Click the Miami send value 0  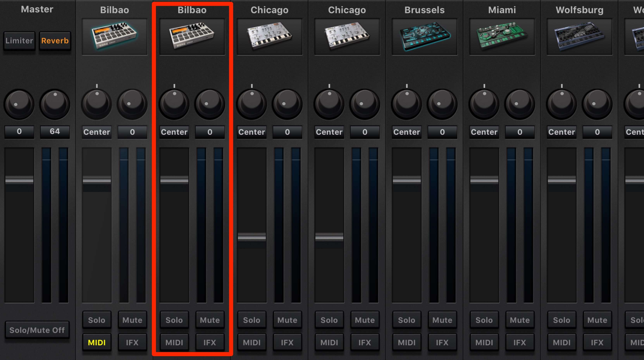[x=520, y=132]
